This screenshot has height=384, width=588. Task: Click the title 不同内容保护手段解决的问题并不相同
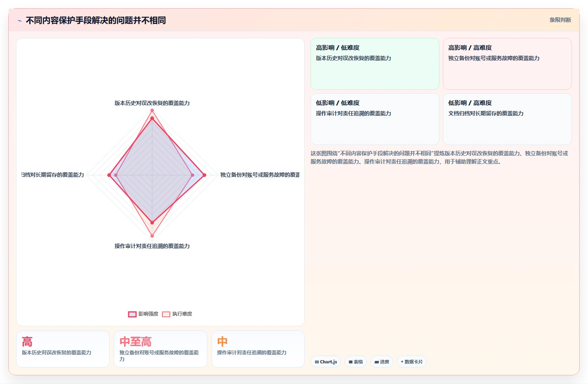(x=96, y=20)
